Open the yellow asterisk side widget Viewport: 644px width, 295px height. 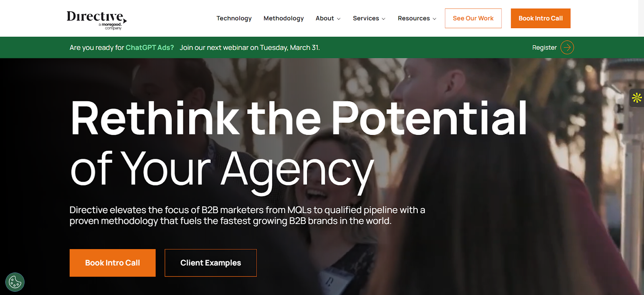[637, 98]
